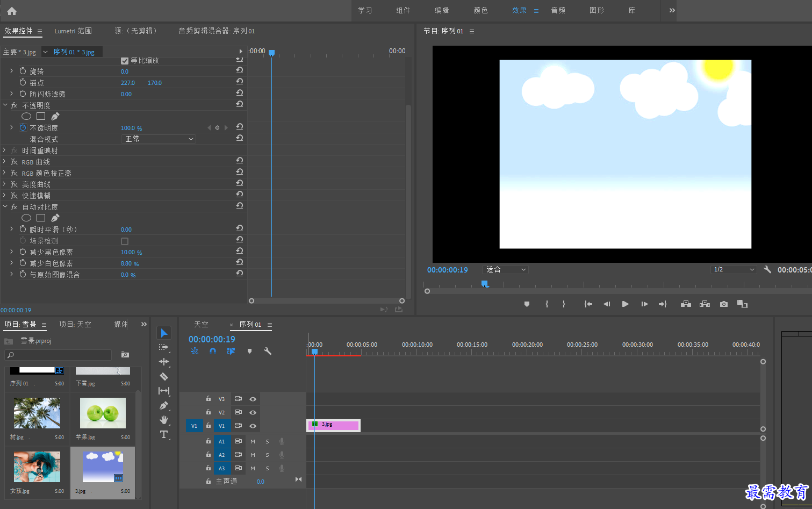This screenshot has width=812, height=509.
Task: Open the 混合模式 blend mode dropdown
Action: (x=159, y=139)
